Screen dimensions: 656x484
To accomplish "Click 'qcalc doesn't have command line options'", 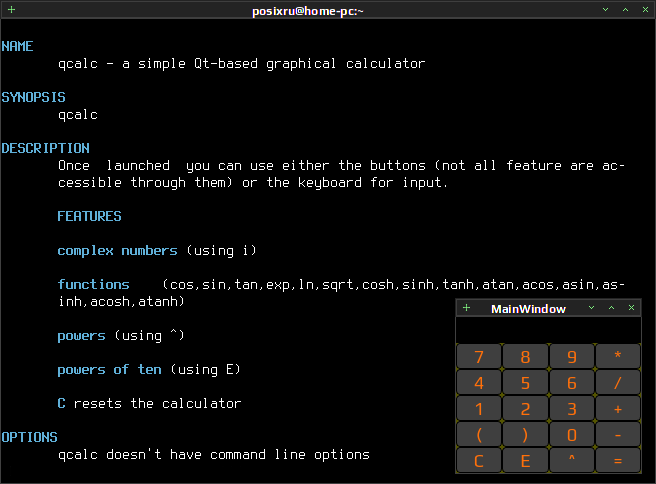I will coord(214,455).
